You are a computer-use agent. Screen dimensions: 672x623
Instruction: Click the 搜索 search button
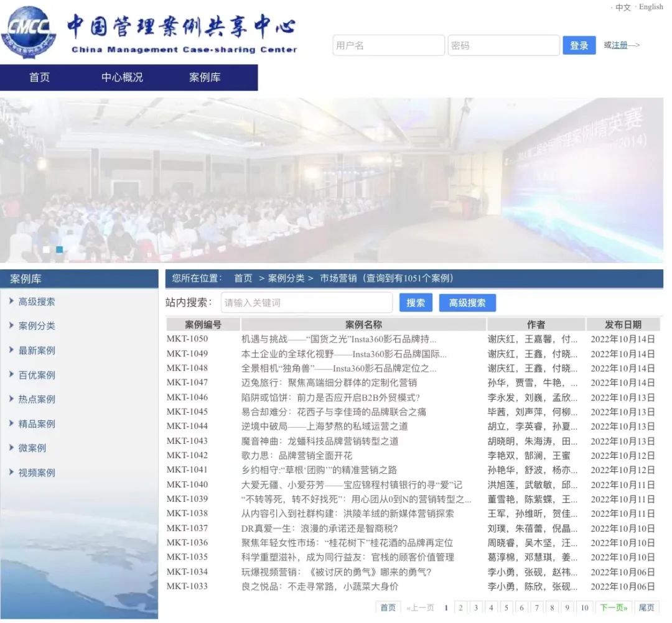point(416,303)
